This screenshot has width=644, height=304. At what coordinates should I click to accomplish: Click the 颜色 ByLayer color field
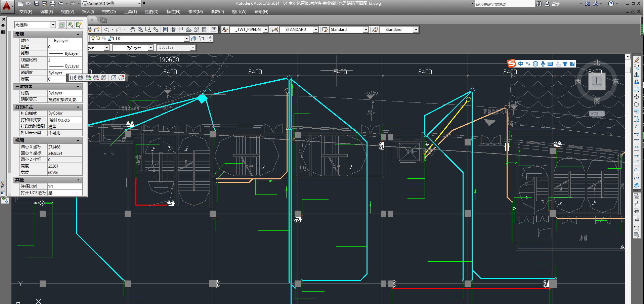click(x=65, y=41)
